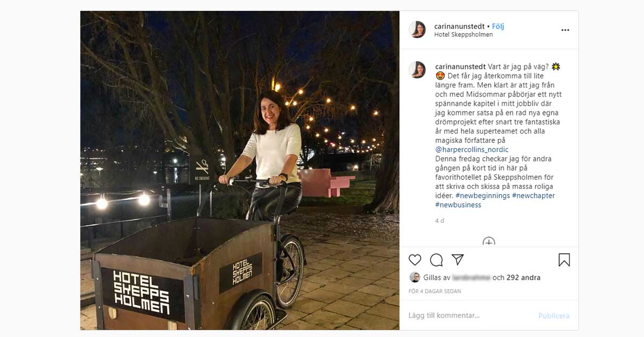Image resolution: width=644 pixels, height=337 pixels.
Task: Open @harpercollins_nordic mention
Action: click(x=472, y=150)
